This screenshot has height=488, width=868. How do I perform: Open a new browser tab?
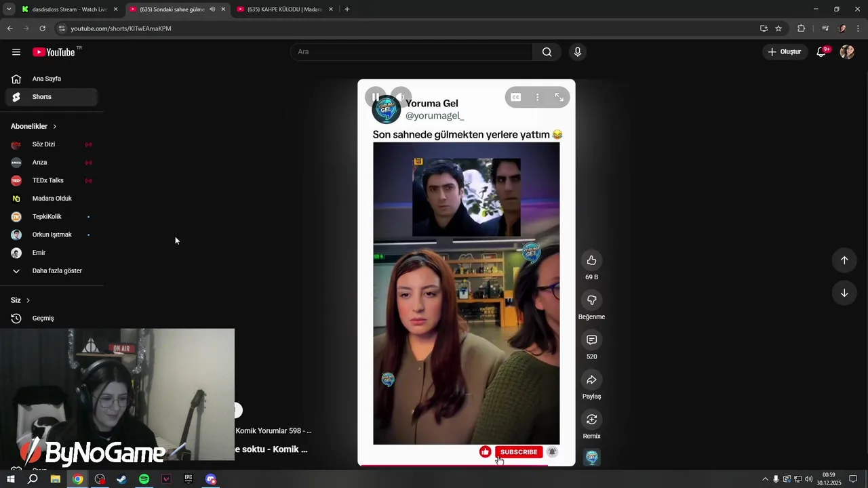(x=347, y=9)
